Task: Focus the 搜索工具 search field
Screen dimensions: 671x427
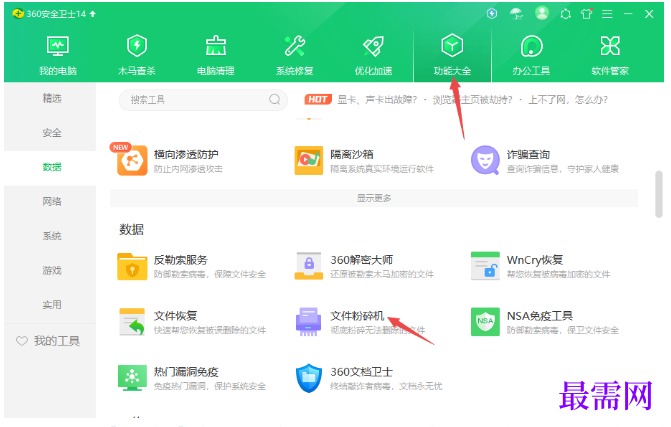Action: (x=203, y=100)
